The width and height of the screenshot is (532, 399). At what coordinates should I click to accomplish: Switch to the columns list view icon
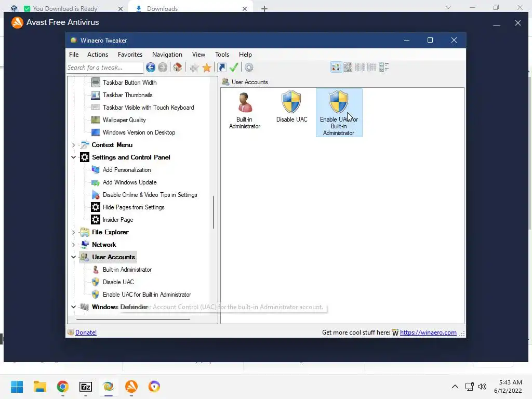360,67
